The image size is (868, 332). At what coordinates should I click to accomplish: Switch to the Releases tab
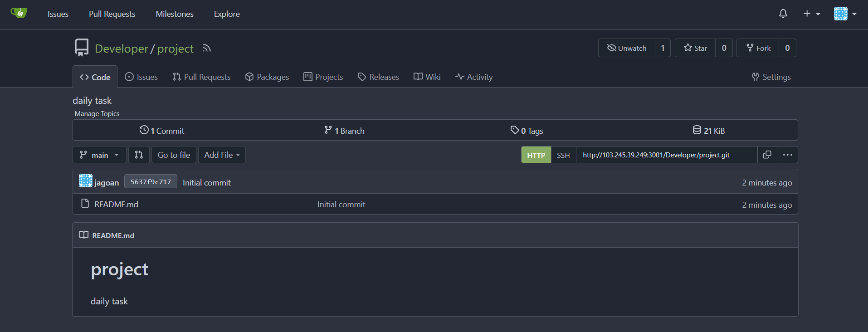click(x=379, y=77)
